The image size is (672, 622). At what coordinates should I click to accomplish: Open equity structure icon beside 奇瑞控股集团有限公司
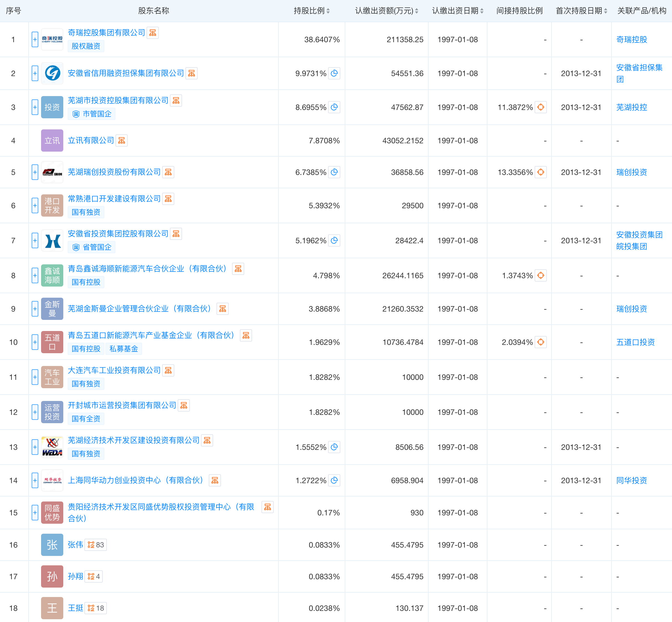coord(152,33)
